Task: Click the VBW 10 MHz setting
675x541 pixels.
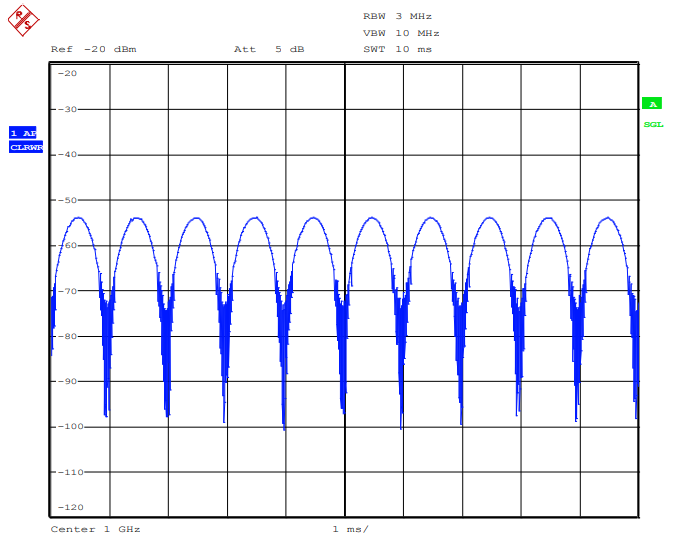Action: coord(399,33)
